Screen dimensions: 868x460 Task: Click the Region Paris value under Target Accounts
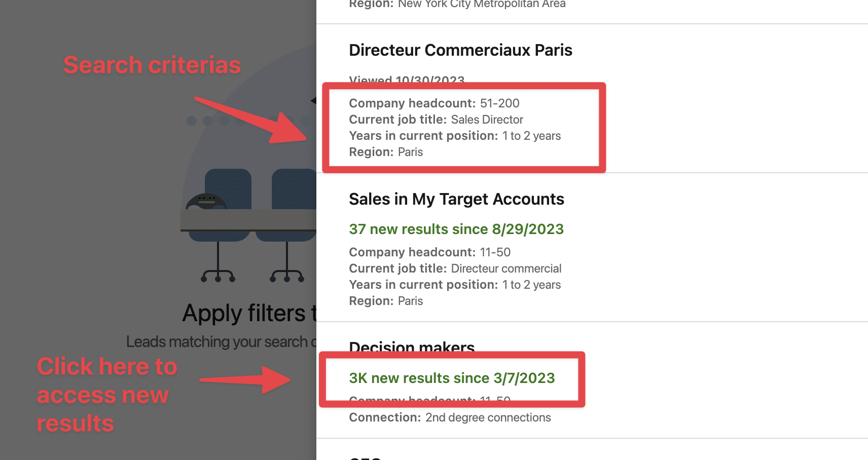411,300
